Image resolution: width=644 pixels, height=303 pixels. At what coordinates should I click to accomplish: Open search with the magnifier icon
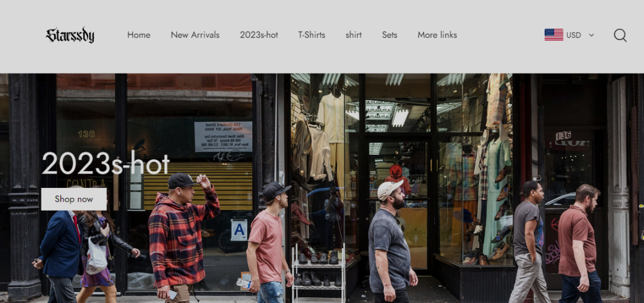click(x=619, y=35)
